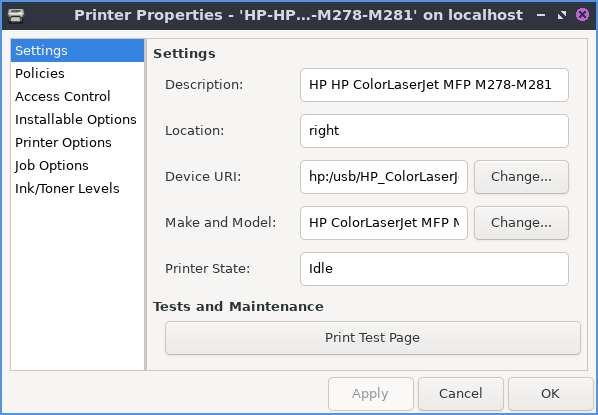Screen dimensions: 598x415
Task: Click the Make and Model field
Action: 384,223
